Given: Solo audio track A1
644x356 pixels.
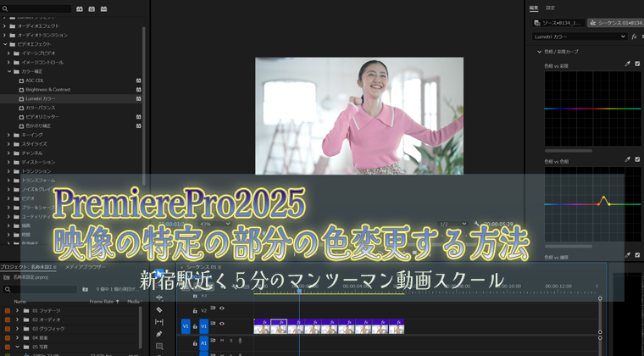Looking at the screenshot, I should tap(230, 341).
